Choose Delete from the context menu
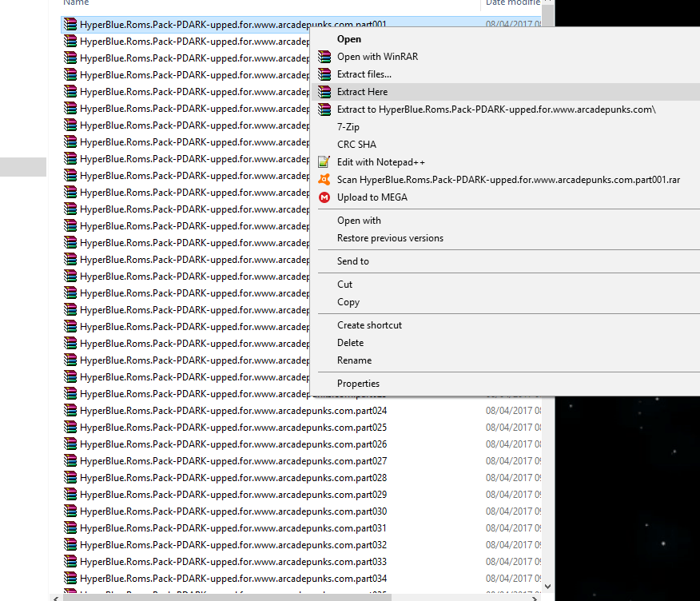 (x=505, y=343)
